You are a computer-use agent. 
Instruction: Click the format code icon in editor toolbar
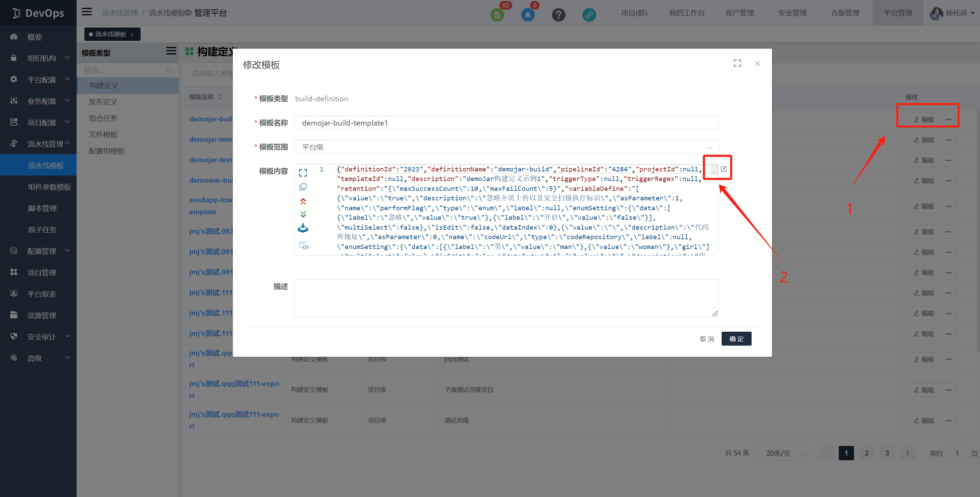click(303, 245)
